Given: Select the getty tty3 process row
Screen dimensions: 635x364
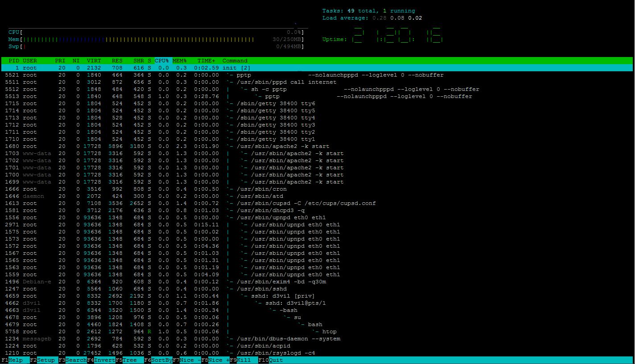Looking at the screenshot, I should tap(317, 125).
